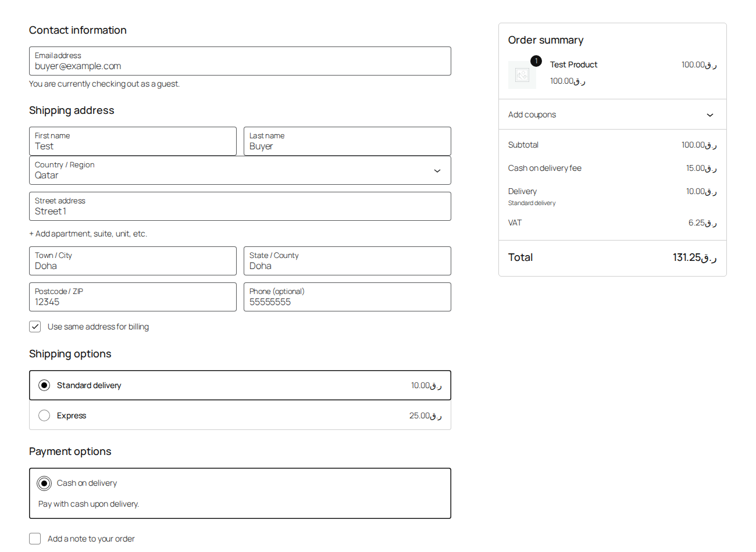Click the guest checkout notice text
Viewport: 756px width, 552px height.
pos(104,84)
